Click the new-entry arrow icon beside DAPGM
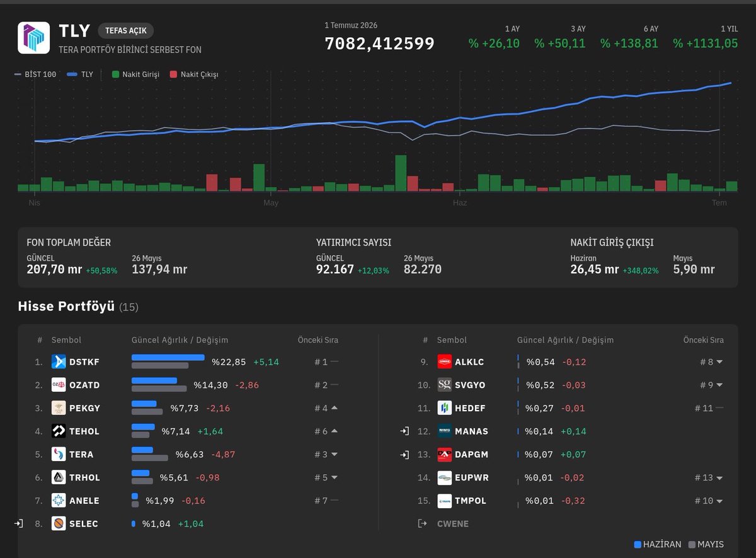Viewport: 756px width, 558px height. pyautogui.click(x=404, y=454)
